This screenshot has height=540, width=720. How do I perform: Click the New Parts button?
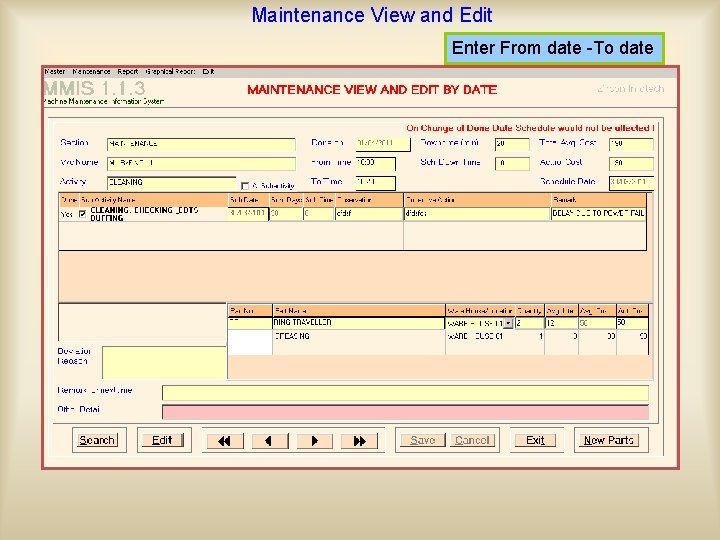tap(608, 440)
